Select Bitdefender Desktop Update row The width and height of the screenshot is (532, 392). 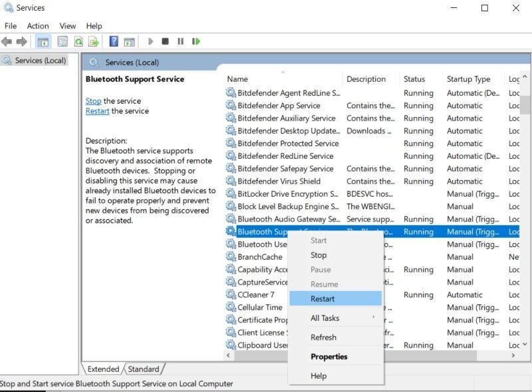[372, 130]
